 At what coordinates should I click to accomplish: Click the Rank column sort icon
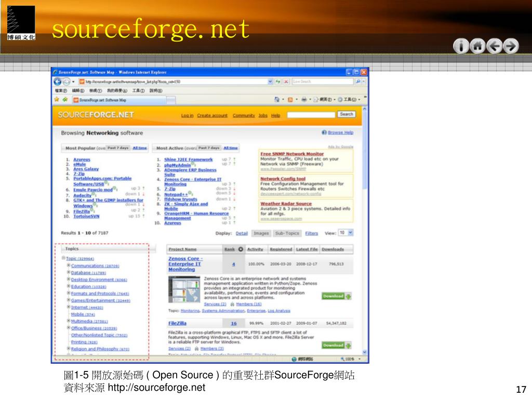241,249
